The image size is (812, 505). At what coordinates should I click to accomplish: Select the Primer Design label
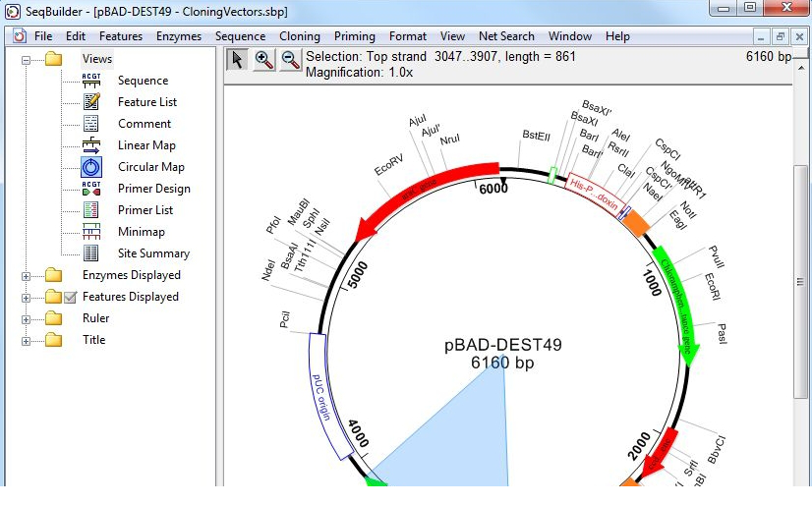[x=154, y=189]
